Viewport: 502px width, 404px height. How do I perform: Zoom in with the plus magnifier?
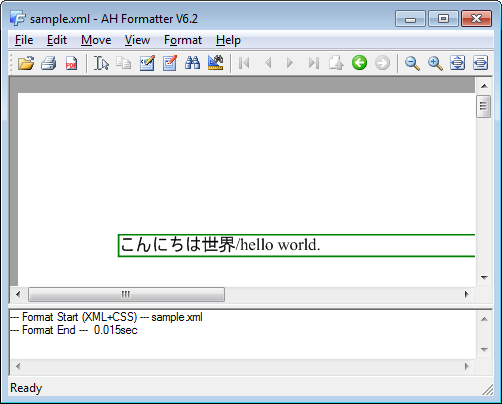tap(435, 63)
